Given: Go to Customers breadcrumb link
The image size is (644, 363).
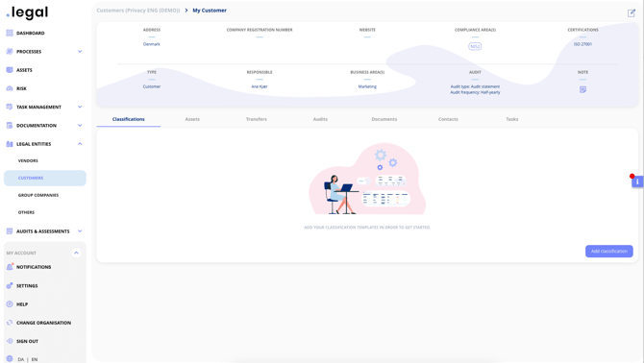Looking at the screenshot, I should (138, 11).
